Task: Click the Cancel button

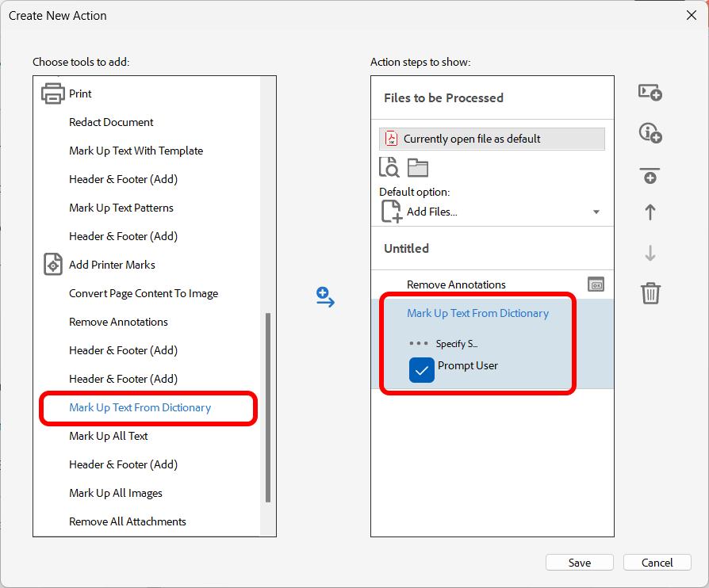Action: (657, 563)
